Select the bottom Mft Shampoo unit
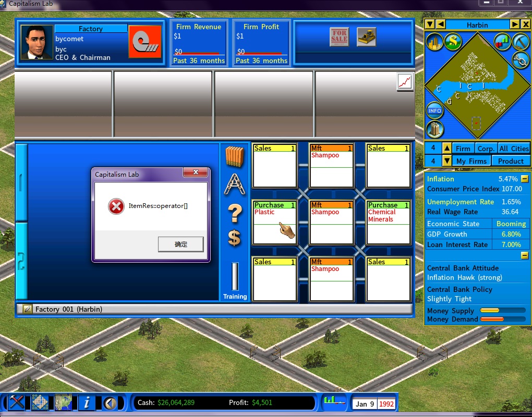532x417 pixels. tap(332, 279)
